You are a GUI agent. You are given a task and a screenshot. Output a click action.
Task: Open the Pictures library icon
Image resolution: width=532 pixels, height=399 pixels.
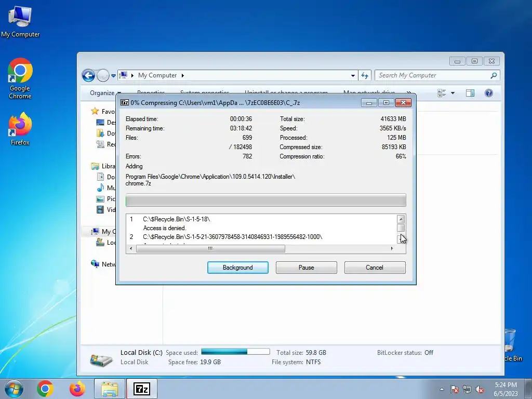pos(100,199)
